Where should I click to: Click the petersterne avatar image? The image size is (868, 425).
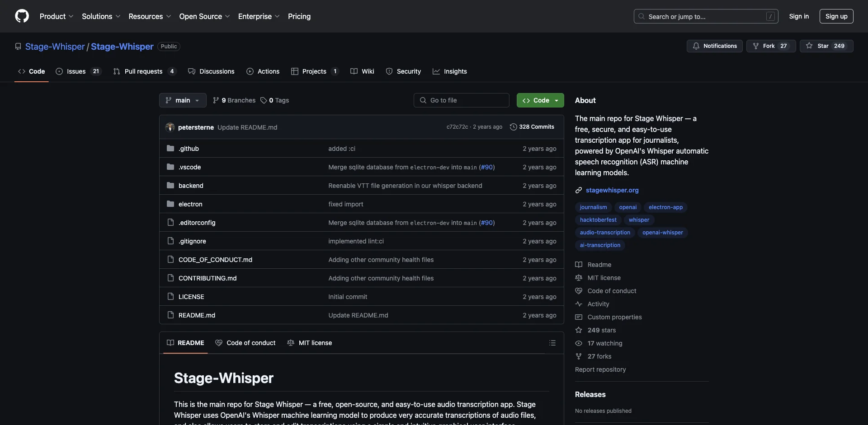click(170, 127)
